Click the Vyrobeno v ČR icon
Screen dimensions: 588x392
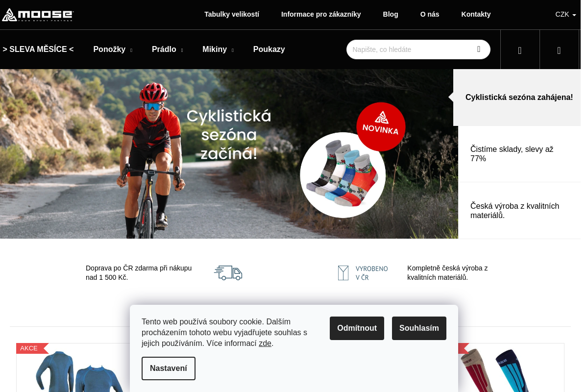363,273
